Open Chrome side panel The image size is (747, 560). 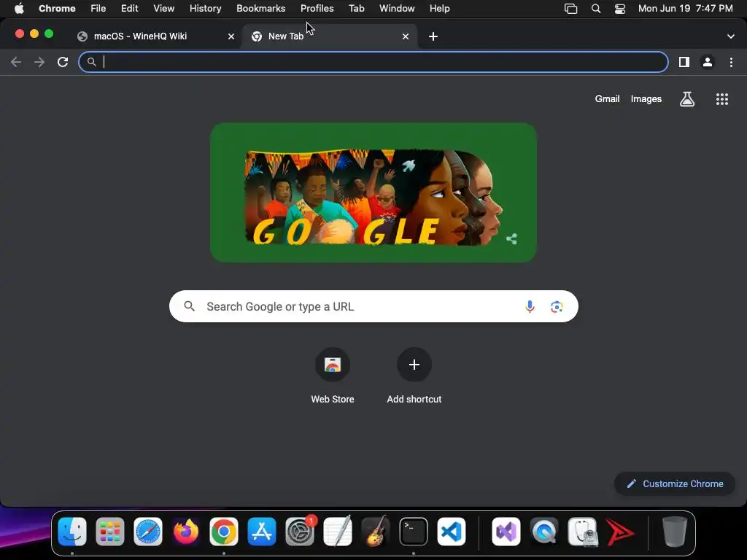[x=684, y=62]
